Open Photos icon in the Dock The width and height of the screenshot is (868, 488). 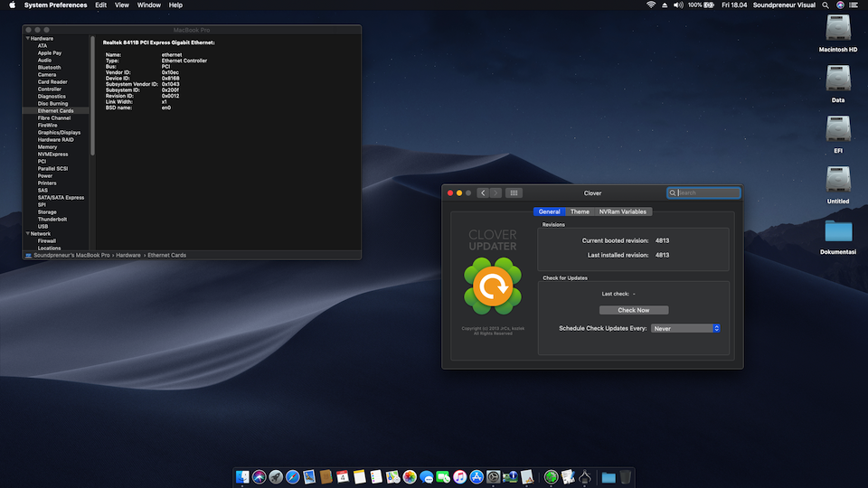point(410,477)
